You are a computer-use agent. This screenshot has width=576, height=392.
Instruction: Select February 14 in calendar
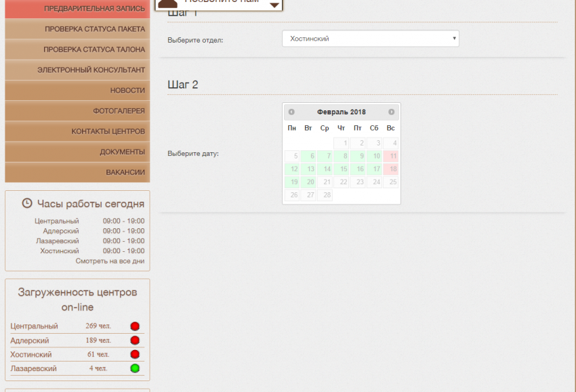[x=325, y=169]
